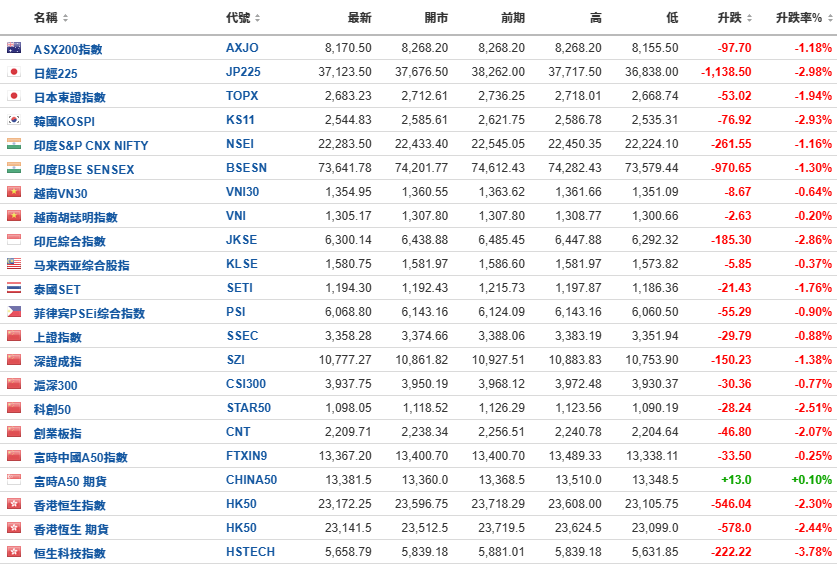Open the 印尼綜合指數 link
The image size is (837, 565).
[69, 241]
